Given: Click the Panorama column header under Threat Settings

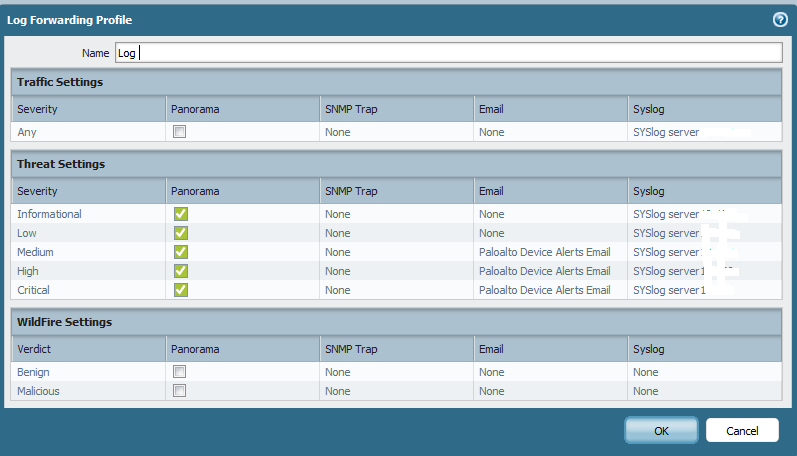Looking at the screenshot, I should (242, 191).
